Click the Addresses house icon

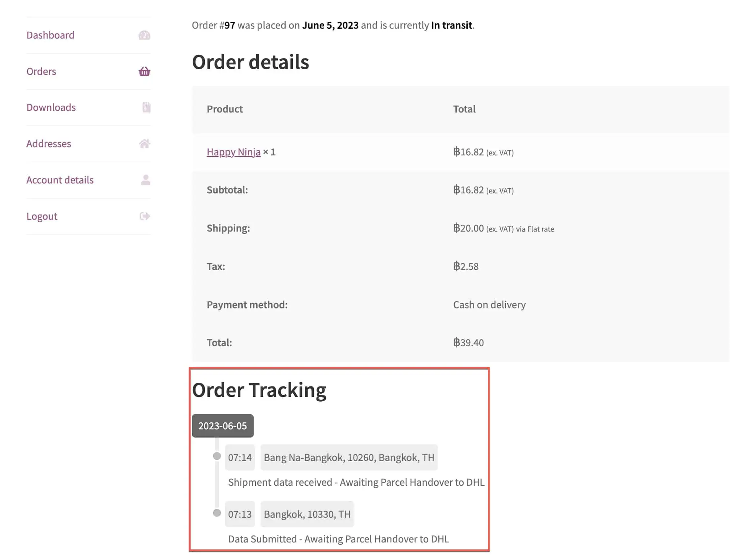pos(144,144)
